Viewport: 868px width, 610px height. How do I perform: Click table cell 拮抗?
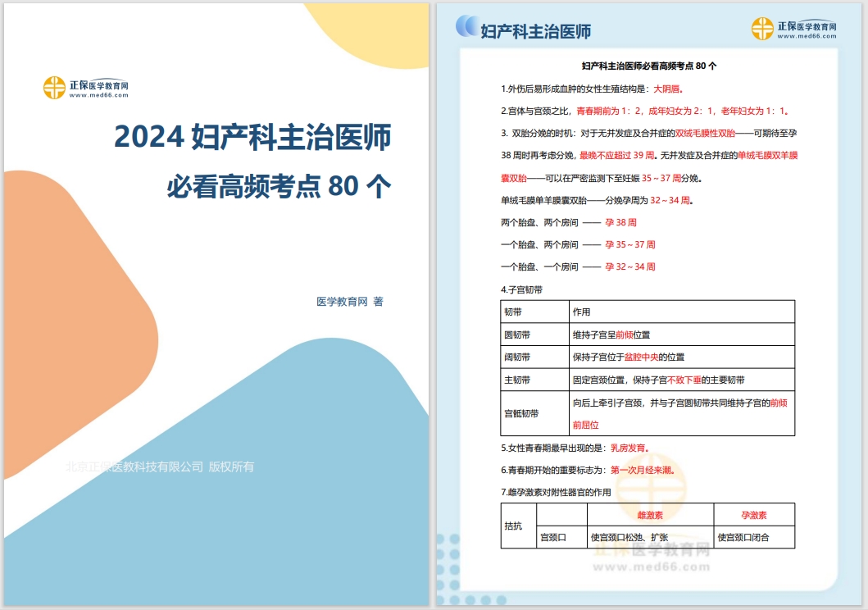pos(519,526)
